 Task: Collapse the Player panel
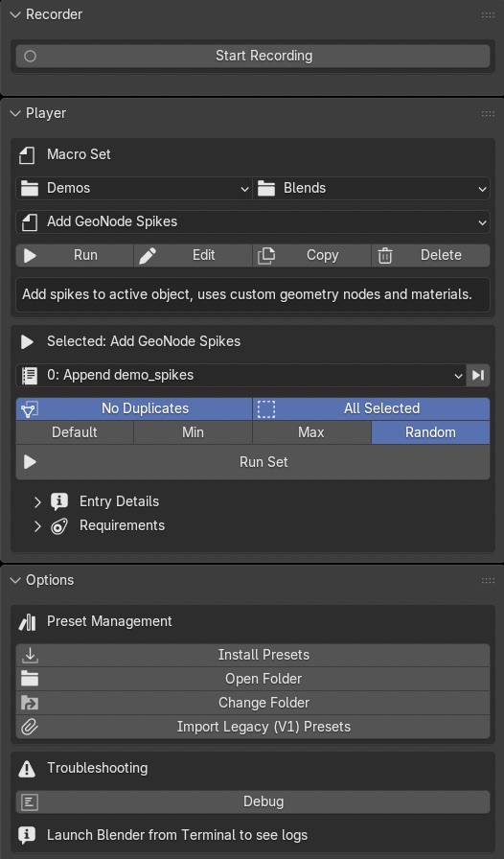click(15, 113)
